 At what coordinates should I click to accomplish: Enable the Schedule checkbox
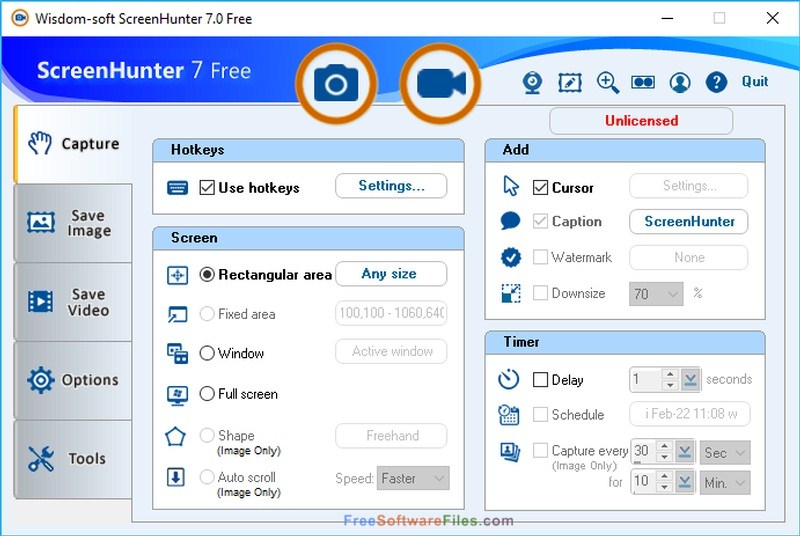pyautogui.click(x=540, y=414)
